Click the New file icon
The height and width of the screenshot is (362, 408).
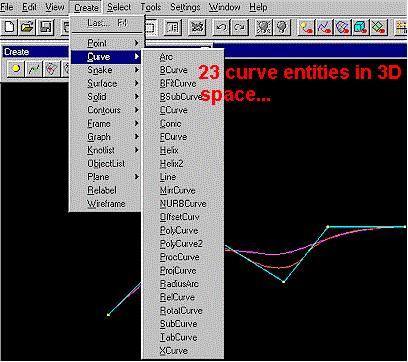point(9,27)
